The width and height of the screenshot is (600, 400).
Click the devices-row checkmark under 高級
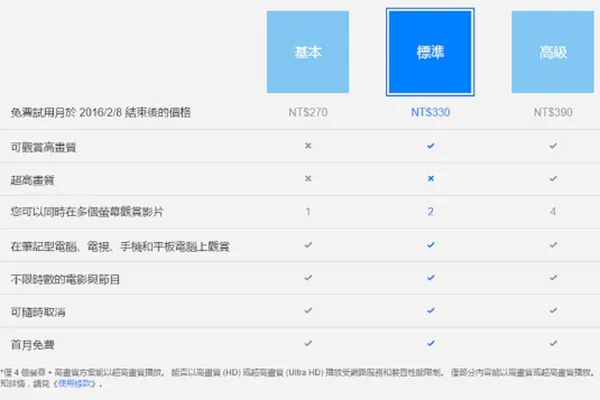point(553,245)
